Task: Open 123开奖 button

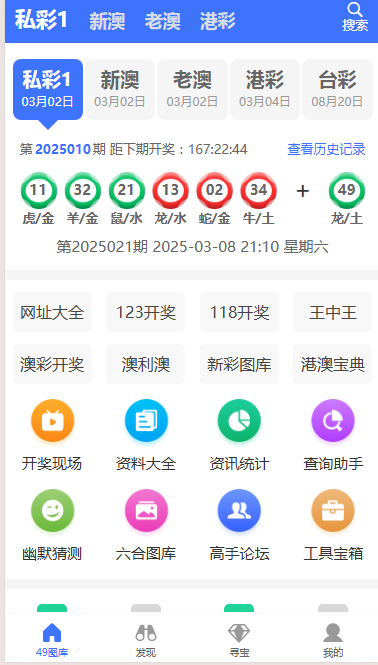Action: tap(146, 313)
